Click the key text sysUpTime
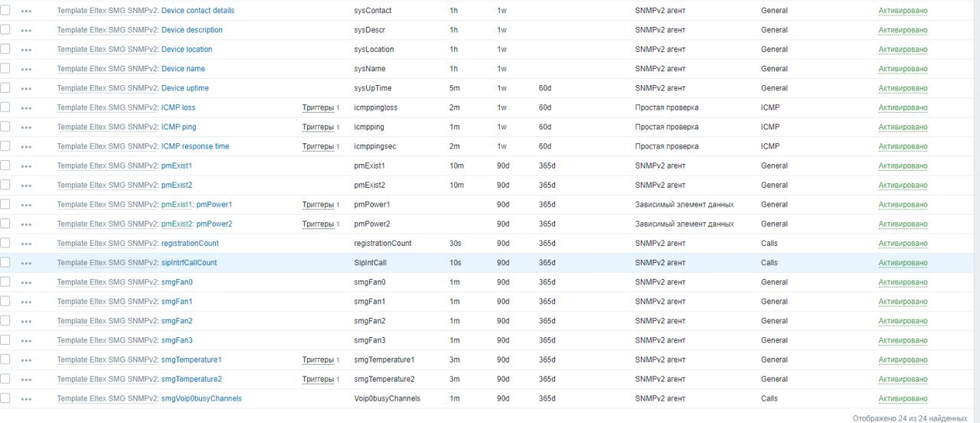The image size is (980, 423). coord(373,88)
